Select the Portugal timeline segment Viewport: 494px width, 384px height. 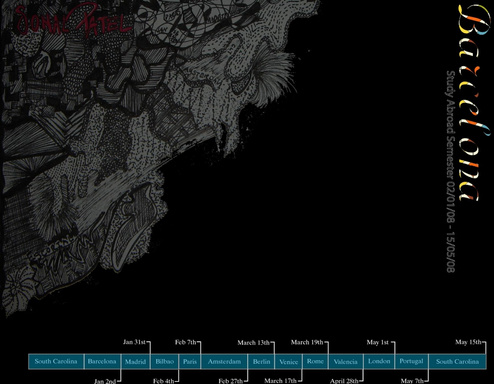tap(411, 361)
